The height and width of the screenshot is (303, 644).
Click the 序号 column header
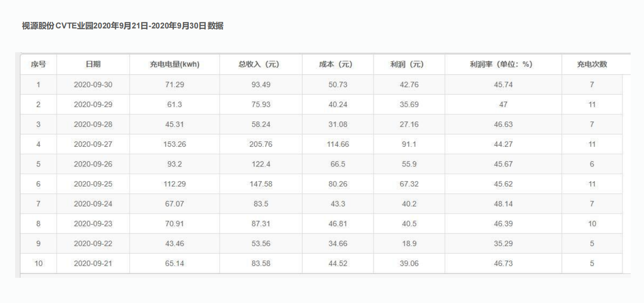(38, 65)
